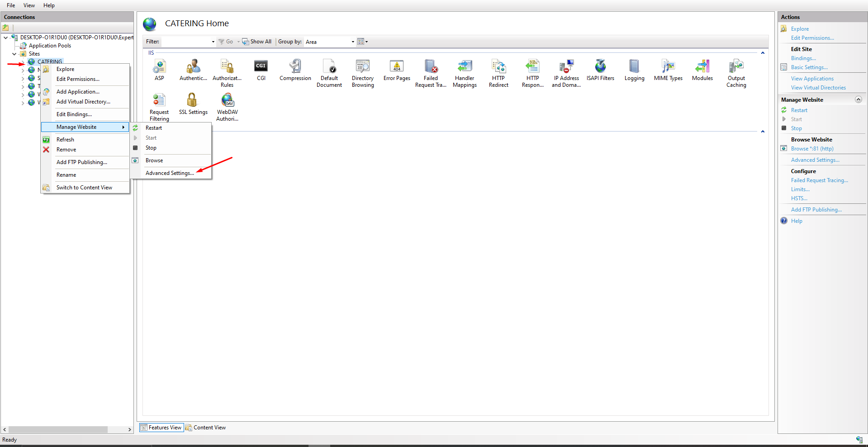Viewport: 868px width, 447px height.
Task: Open the Group by Area dropdown
Action: coord(330,42)
